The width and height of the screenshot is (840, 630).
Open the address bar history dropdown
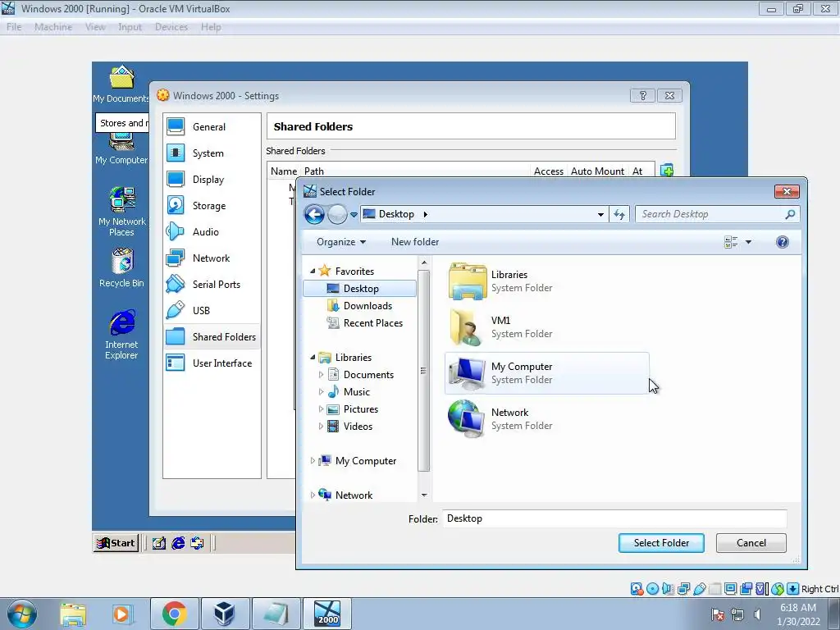click(x=600, y=214)
